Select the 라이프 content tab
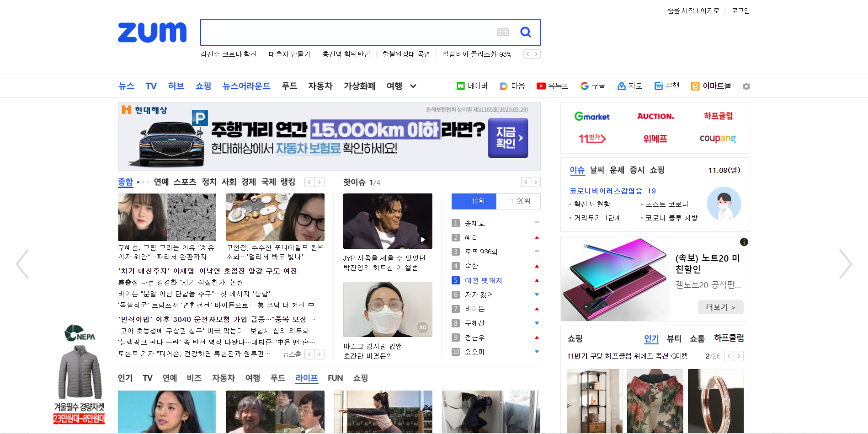868x434 pixels. coord(307,378)
